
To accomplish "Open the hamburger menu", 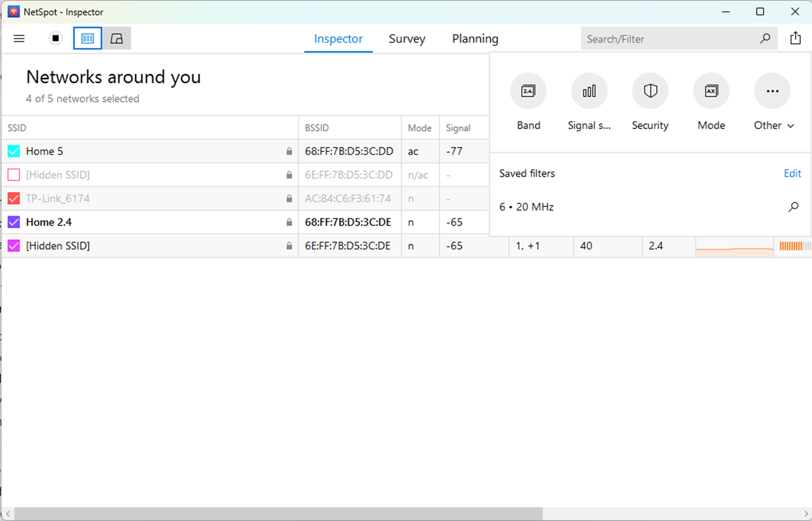I will click(x=19, y=38).
